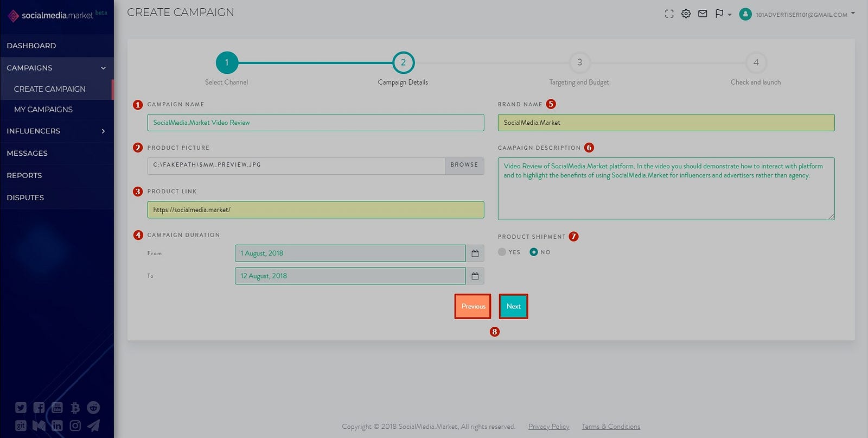Screen dimensions: 868x438
Task: Open Facebook link in sidebar footer
Action: 39,408
